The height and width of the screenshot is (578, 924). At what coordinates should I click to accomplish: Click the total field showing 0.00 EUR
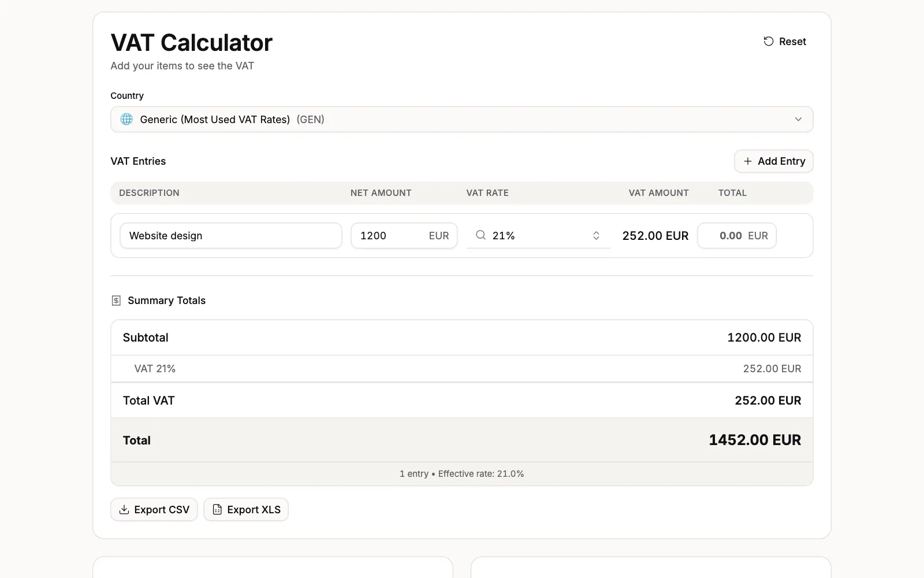737,236
